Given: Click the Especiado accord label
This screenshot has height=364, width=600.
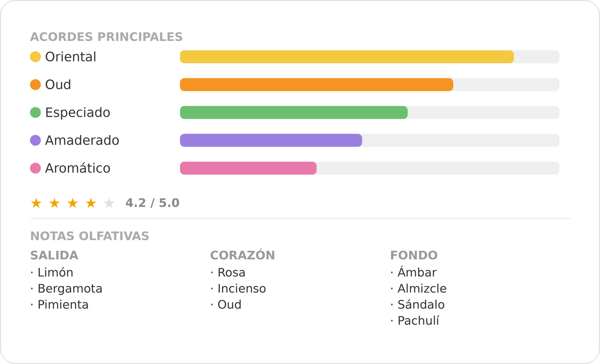Looking at the screenshot, I should (78, 112).
